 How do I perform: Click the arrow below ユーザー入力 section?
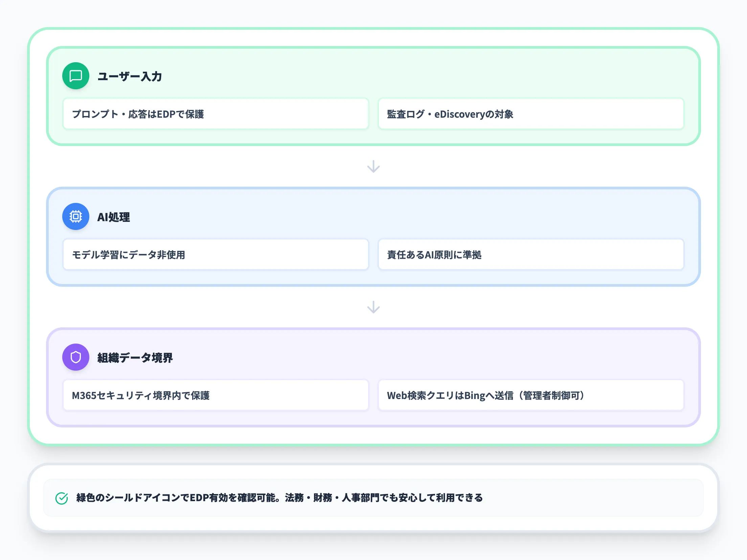tap(373, 166)
